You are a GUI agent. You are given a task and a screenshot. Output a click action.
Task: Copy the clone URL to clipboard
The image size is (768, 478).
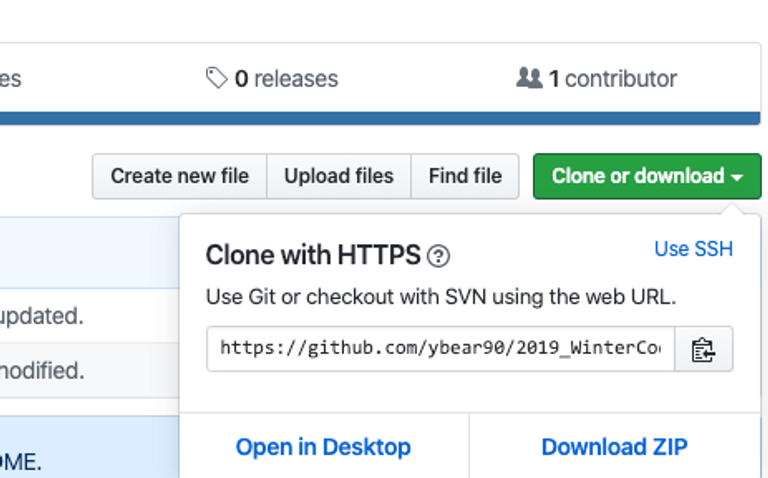click(x=703, y=349)
